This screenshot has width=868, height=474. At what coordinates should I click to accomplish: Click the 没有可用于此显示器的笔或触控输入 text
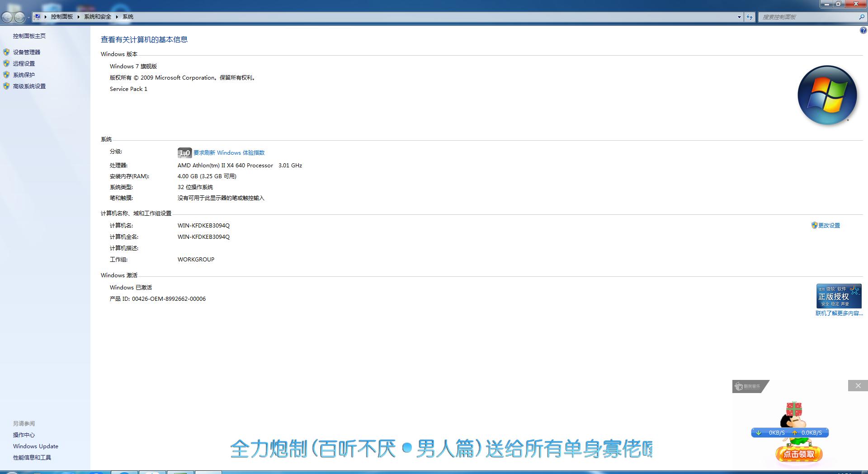pyautogui.click(x=221, y=198)
